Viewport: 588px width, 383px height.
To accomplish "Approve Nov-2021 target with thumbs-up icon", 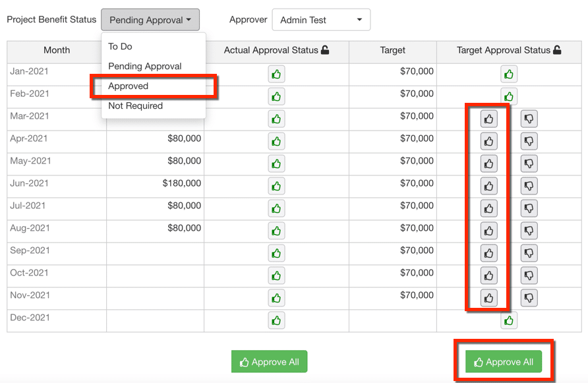I will coord(488,298).
